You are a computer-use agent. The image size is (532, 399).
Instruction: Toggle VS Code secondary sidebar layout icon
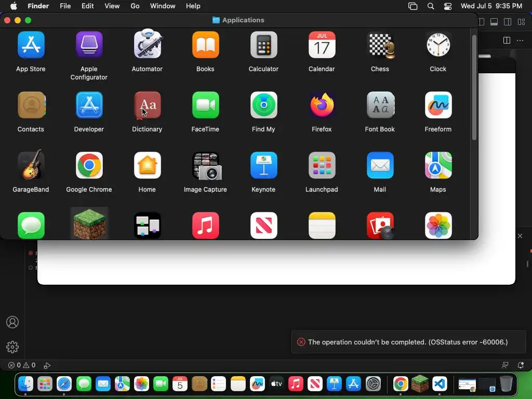(508, 22)
